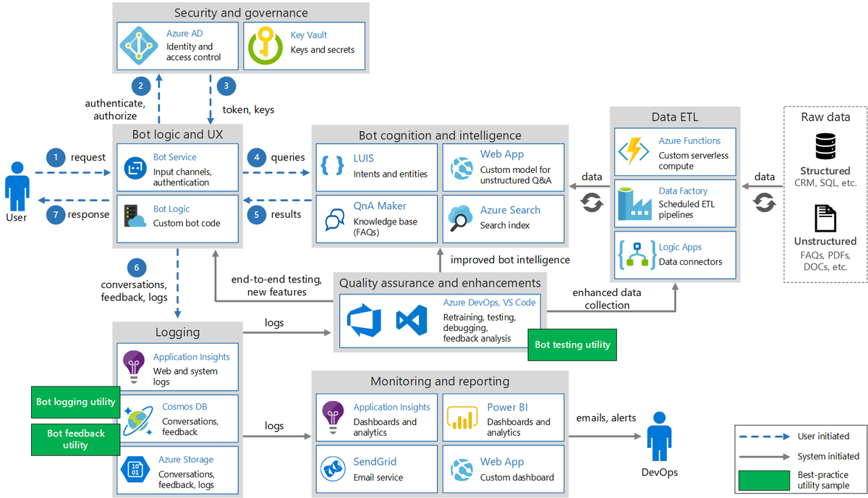Click the Bot feedback utility box
The width and height of the screenshot is (868, 498).
point(76,439)
